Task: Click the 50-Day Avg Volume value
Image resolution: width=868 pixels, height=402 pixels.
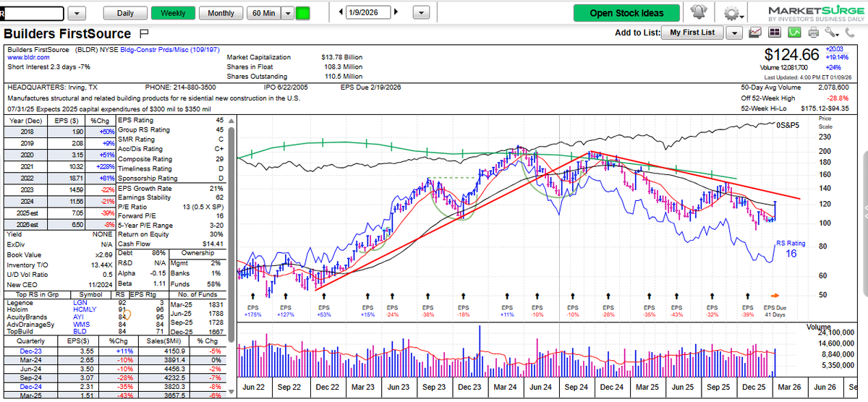Action: [x=833, y=86]
